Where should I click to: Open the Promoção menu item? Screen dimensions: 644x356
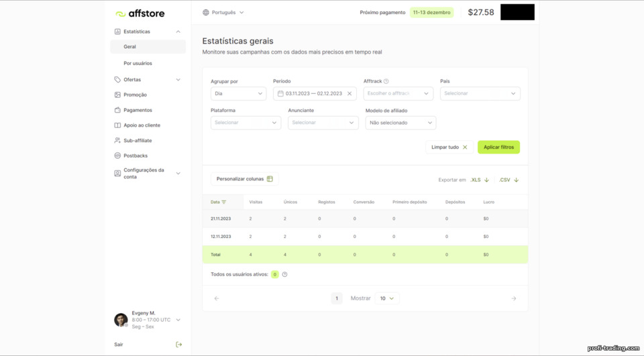(x=135, y=95)
